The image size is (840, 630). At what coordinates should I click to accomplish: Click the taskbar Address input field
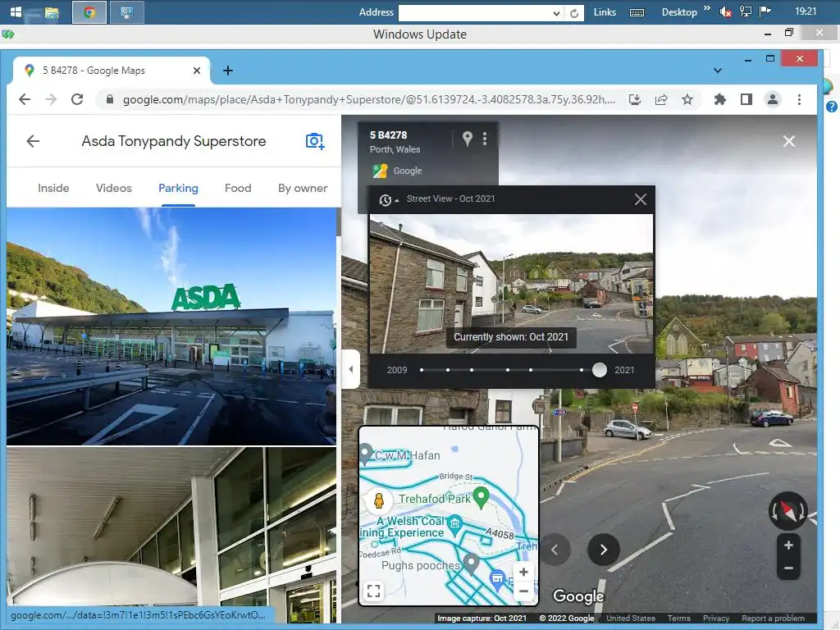pos(475,13)
